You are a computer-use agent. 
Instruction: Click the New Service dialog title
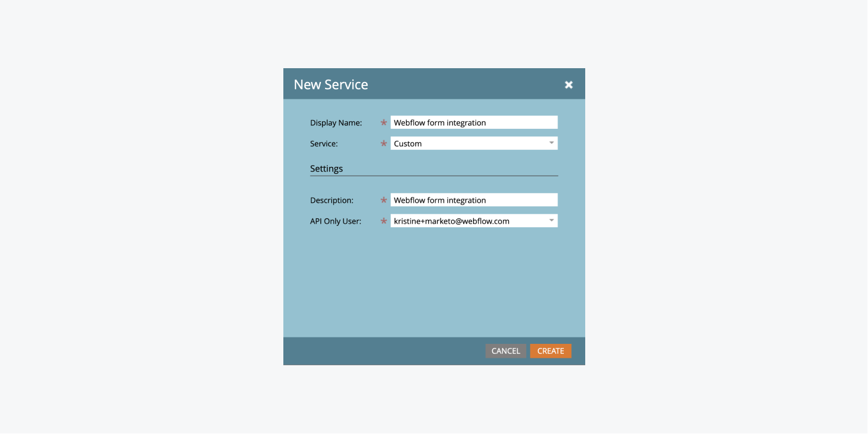(331, 84)
